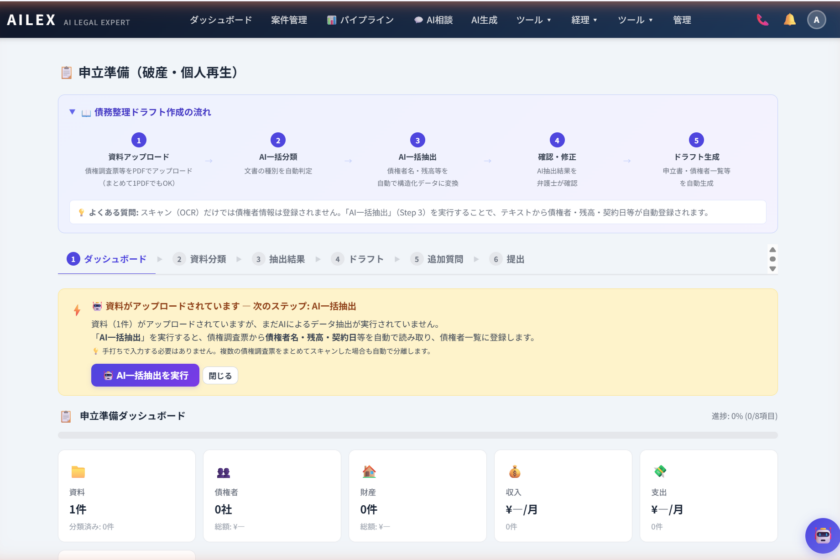
Task: Click the 支出 cash icon card
Action: [660, 472]
